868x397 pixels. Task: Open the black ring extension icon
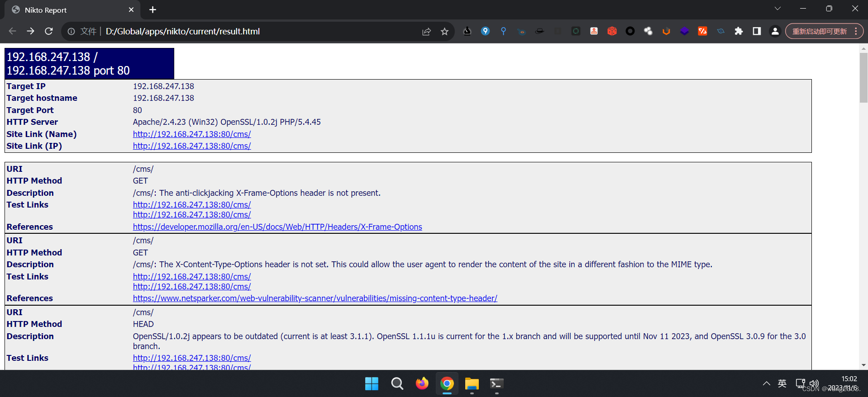[x=630, y=31]
